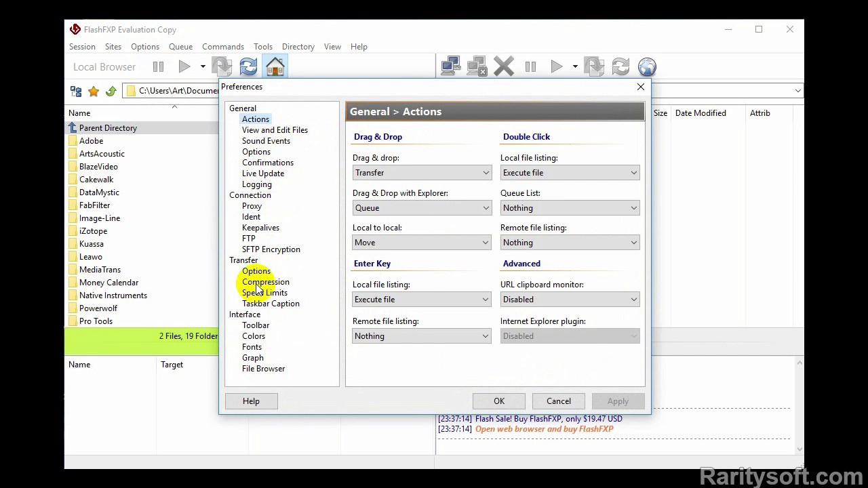Open the View menu
868x488 pixels.
(x=332, y=47)
